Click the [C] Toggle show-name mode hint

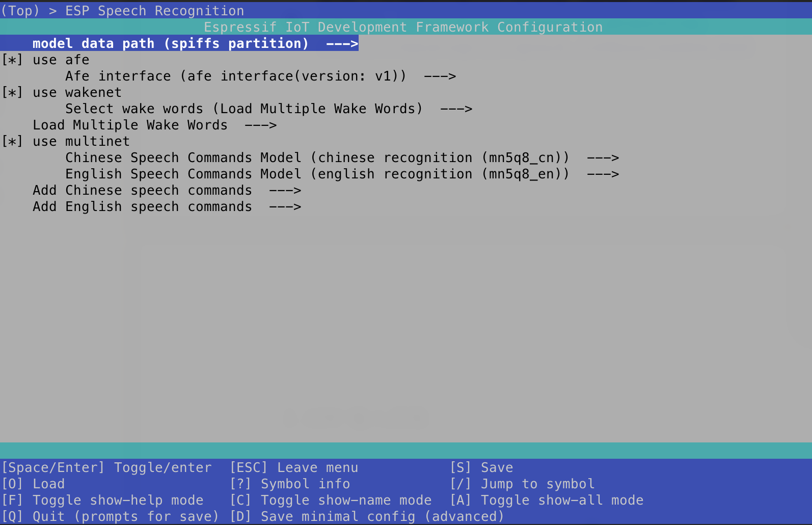pos(331,500)
